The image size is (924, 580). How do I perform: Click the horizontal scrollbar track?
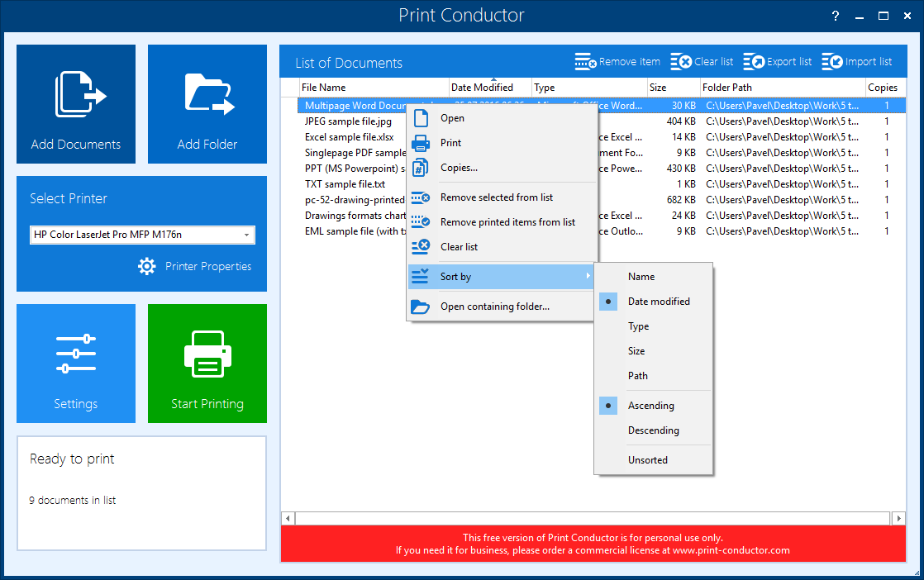point(593,518)
